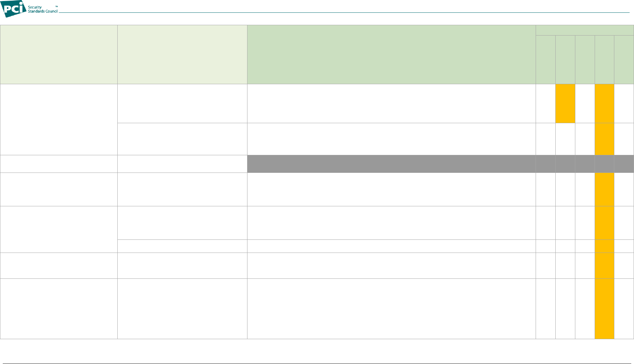Click the trademark symbol beside the logo
The height and width of the screenshot is (364, 634).
(56, 7)
